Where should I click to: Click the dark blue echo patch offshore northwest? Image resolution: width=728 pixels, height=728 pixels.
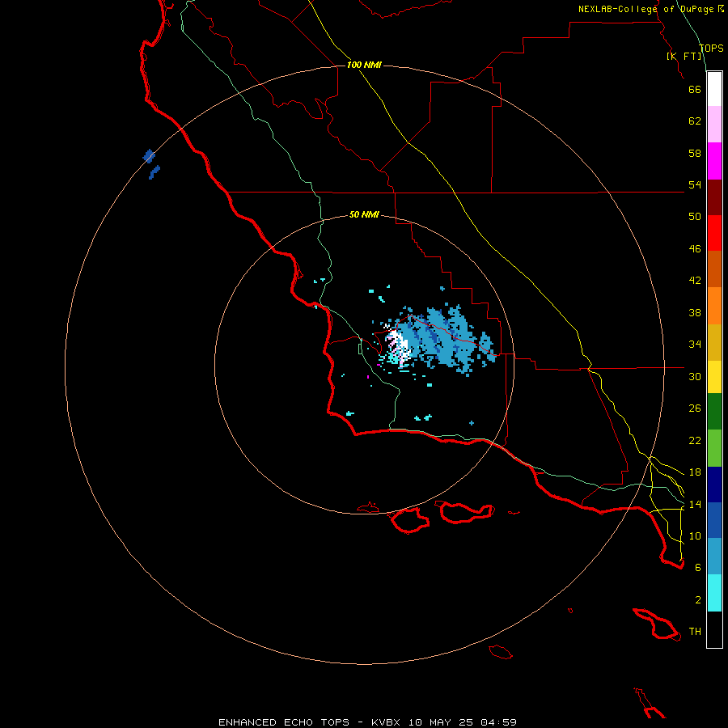click(x=149, y=156)
